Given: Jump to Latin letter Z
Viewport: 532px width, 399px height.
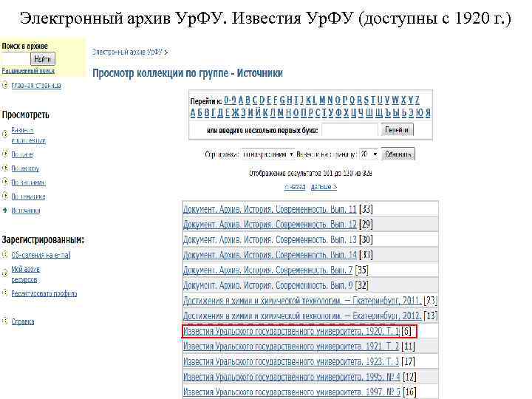Looking at the screenshot, I should (417, 100).
